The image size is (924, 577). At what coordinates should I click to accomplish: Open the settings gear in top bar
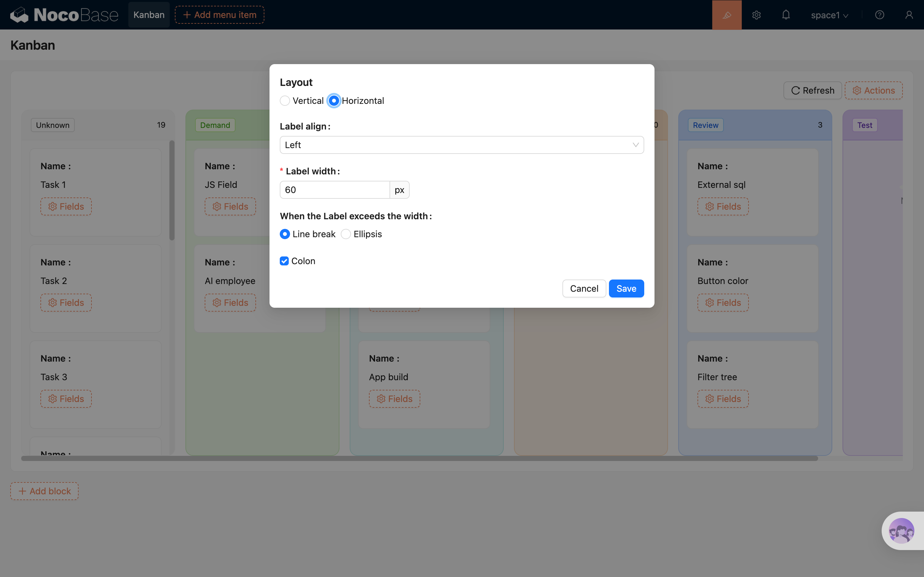click(757, 15)
